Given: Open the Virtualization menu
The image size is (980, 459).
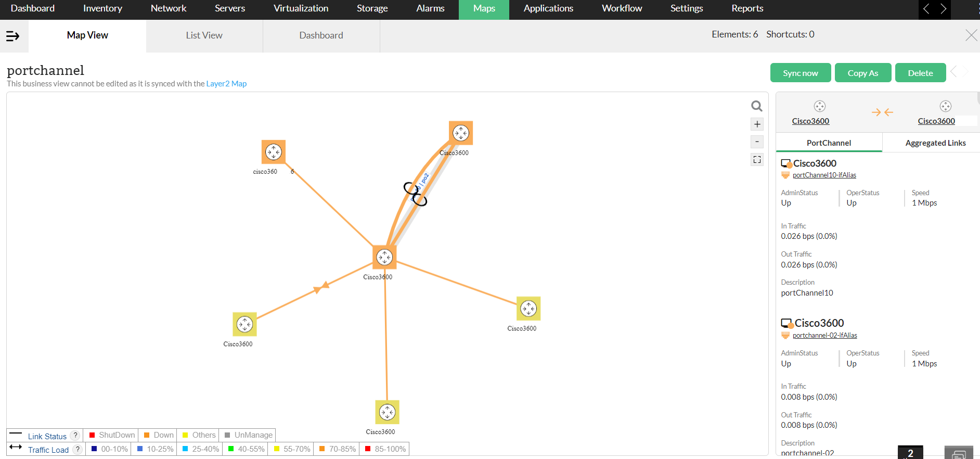Looking at the screenshot, I should tap(301, 8).
